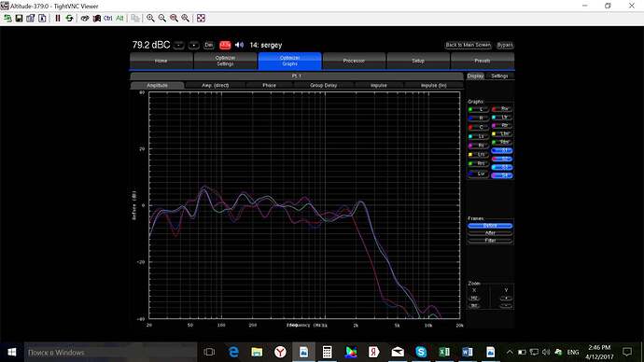Screen dimensions: 644x362
Task: Open the Setup tab
Action: [x=418, y=61]
